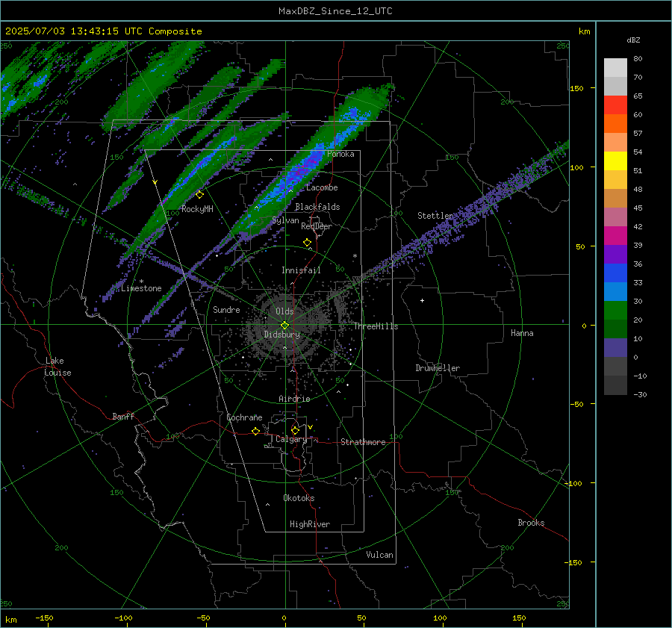Click the Calgary city label
The image size is (672, 628).
coord(291,439)
